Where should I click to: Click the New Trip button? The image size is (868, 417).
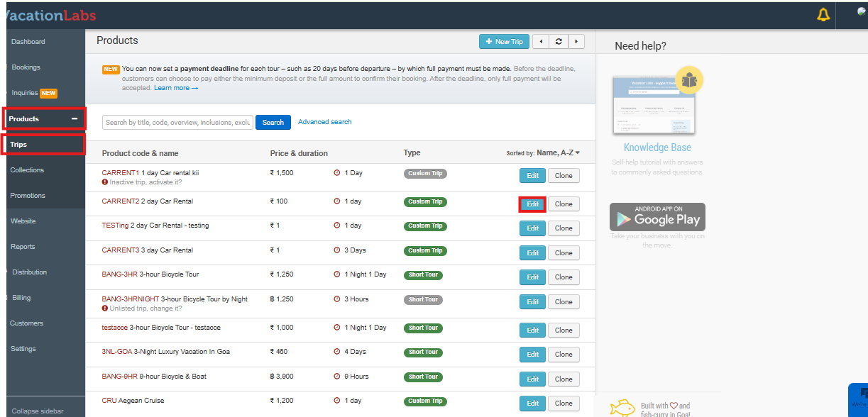[x=504, y=42]
